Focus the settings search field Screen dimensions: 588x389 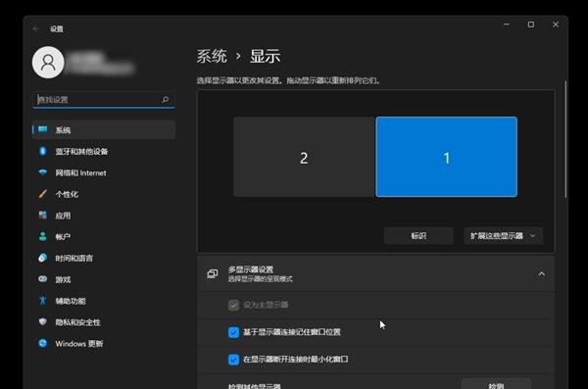coord(104,99)
